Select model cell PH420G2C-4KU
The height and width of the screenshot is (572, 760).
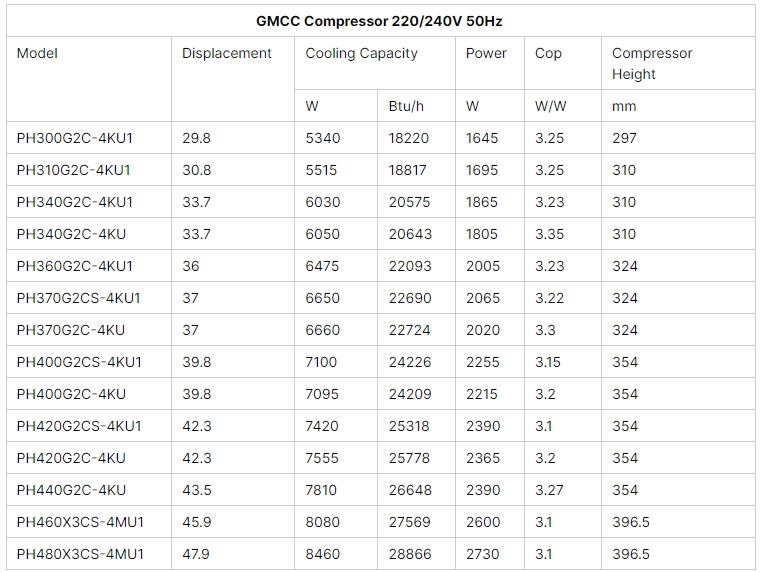coord(71,458)
